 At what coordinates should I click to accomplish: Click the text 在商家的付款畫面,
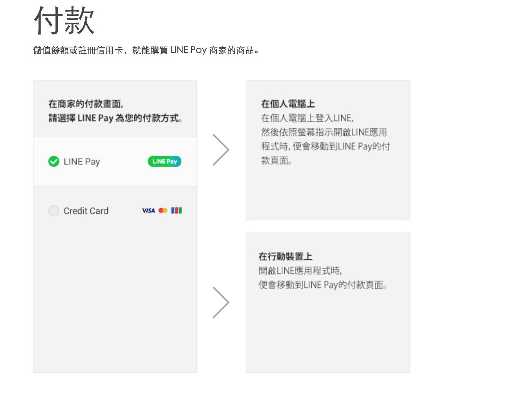click(86, 104)
